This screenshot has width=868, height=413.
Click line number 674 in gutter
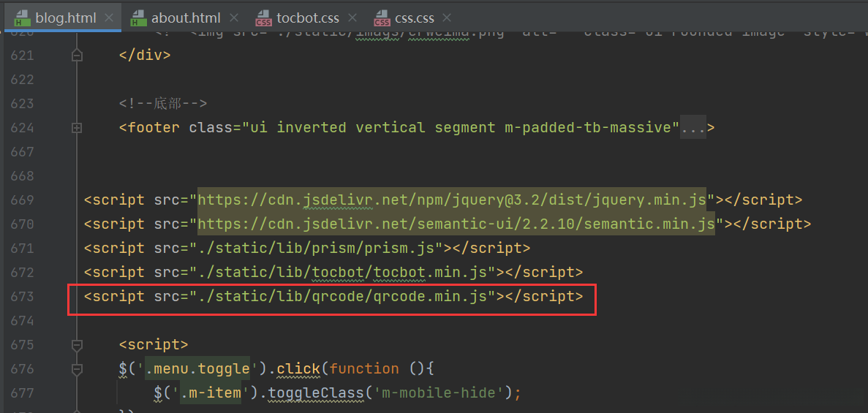click(22, 321)
